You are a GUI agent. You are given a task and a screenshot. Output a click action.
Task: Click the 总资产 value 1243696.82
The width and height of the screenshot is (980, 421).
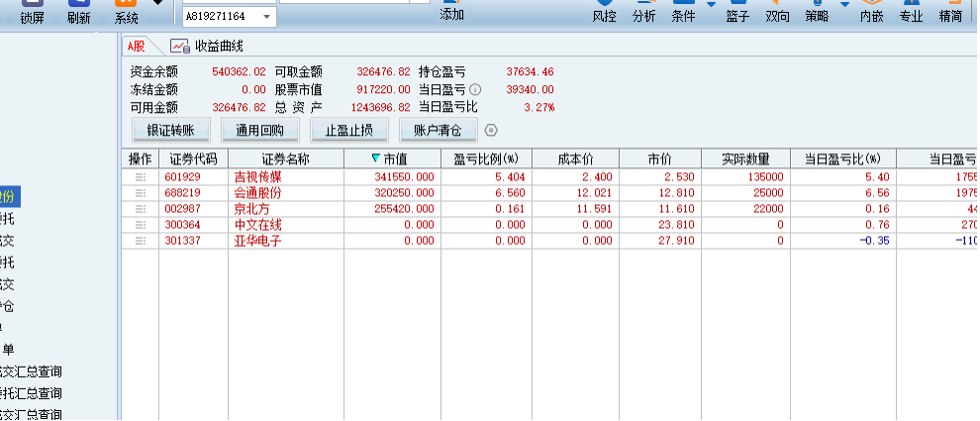381,107
